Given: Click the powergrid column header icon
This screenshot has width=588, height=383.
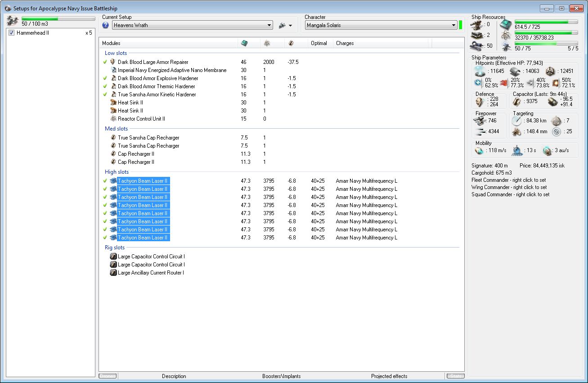Looking at the screenshot, I should tap(267, 43).
